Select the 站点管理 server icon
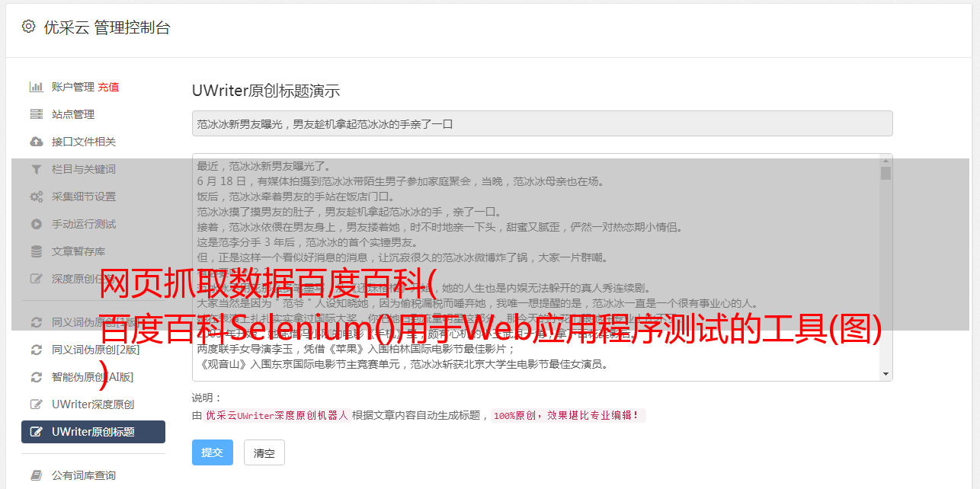Viewport: 980px width, 489px height. point(36,114)
